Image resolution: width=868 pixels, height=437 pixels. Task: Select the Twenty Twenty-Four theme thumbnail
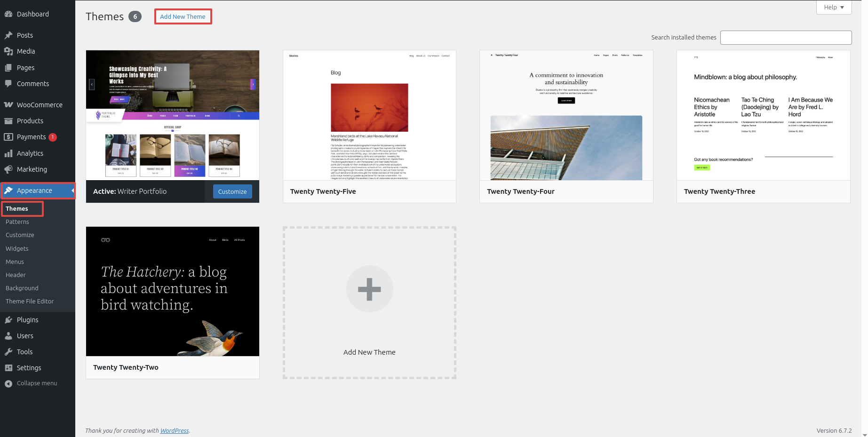(566, 115)
